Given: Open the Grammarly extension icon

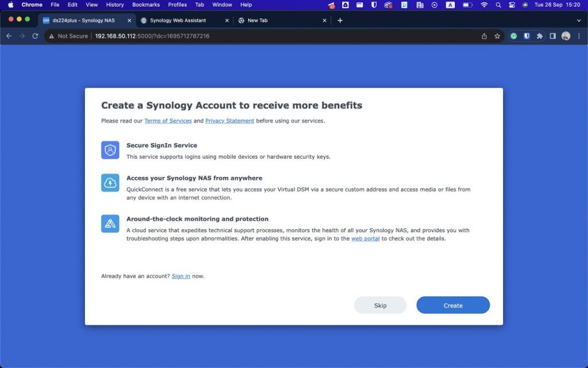Looking at the screenshot, I should tap(514, 36).
